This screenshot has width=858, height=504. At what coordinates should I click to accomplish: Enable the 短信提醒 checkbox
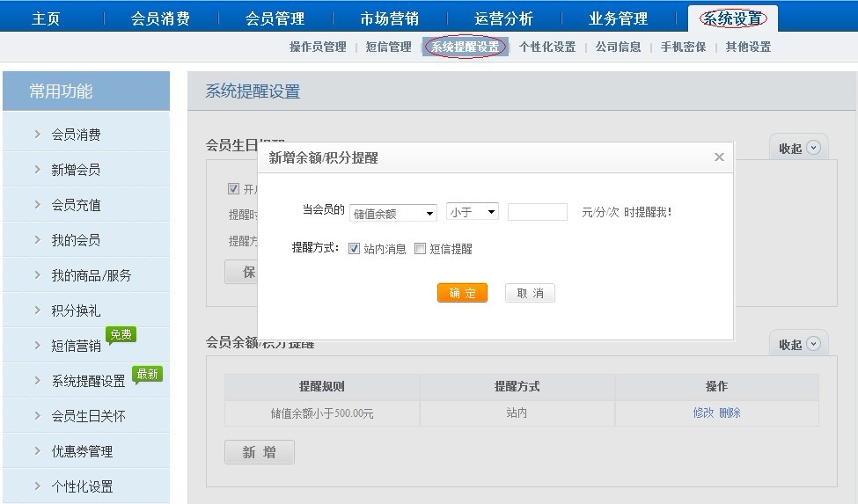pos(421,249)
